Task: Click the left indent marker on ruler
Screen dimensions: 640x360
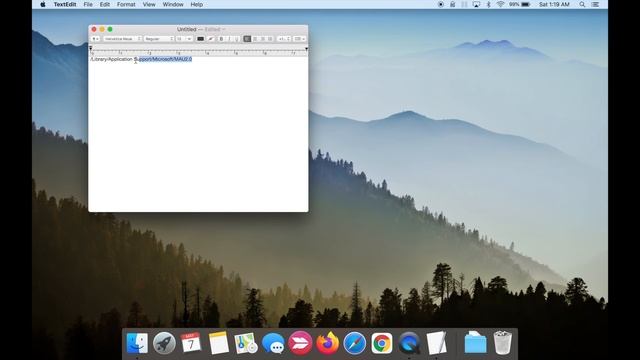Action: 91,48
